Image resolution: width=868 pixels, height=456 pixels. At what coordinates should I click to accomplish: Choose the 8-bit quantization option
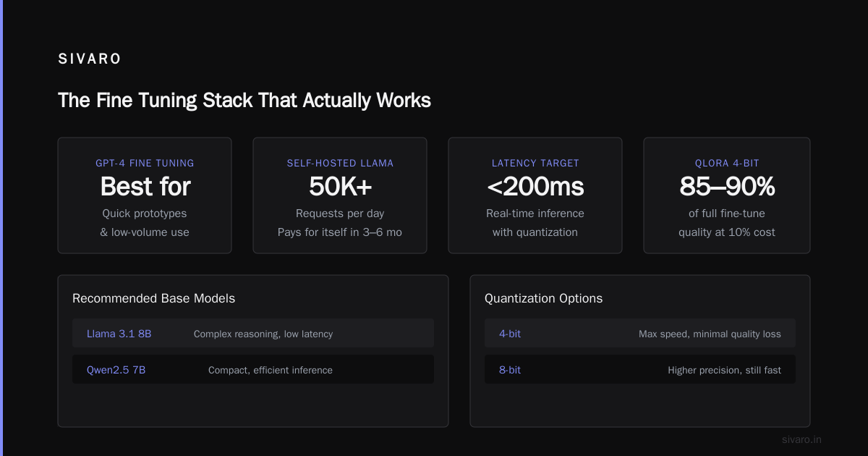(x=640, y=369)
